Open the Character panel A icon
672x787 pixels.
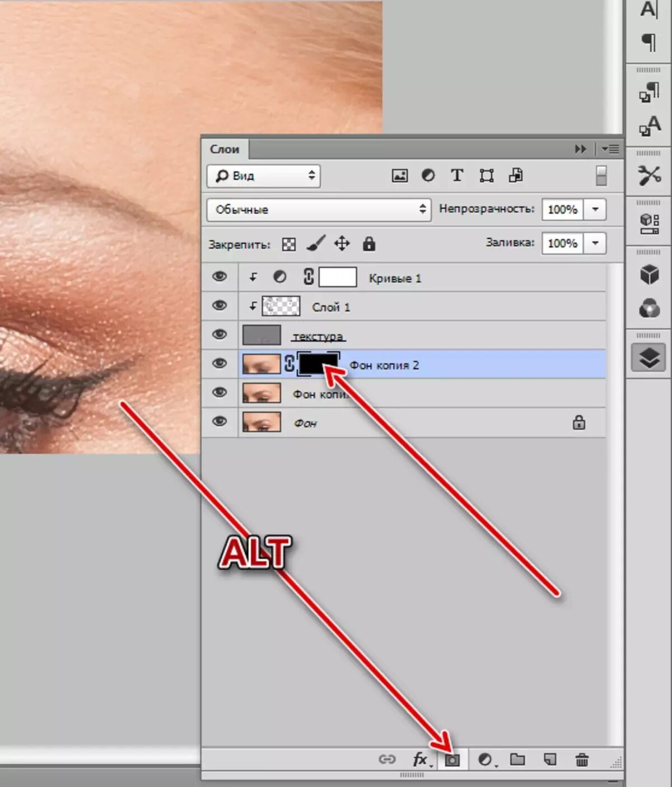tap(649, 10)
